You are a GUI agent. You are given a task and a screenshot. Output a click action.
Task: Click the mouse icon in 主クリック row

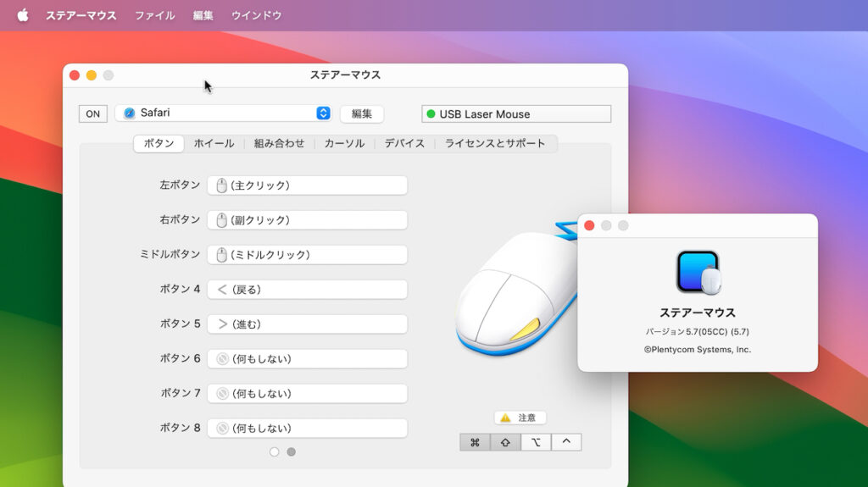coord(221,185)
